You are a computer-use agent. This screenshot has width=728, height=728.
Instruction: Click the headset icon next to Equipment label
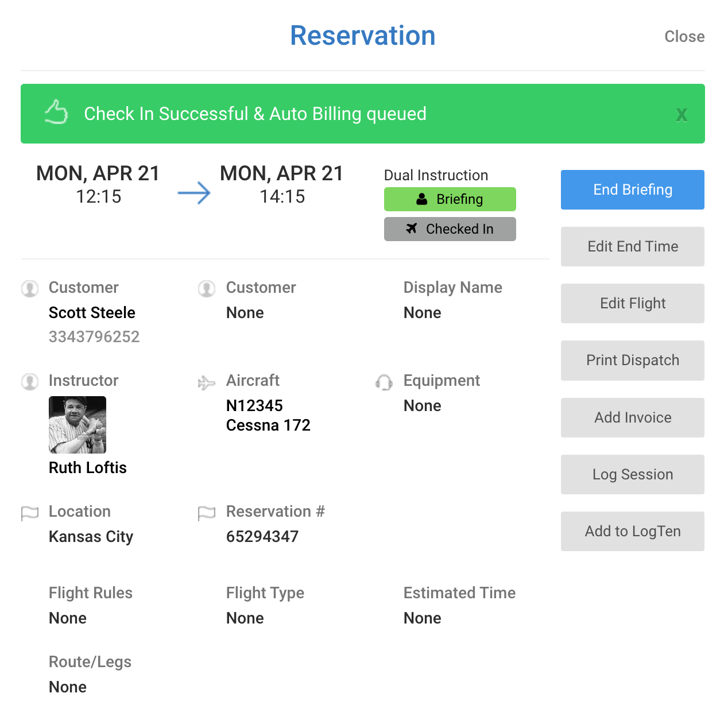coord(384,382)
